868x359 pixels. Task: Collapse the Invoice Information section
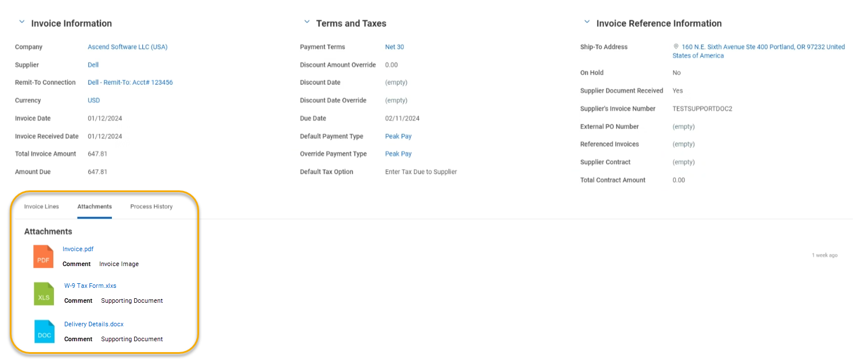(x=22, y=22)
